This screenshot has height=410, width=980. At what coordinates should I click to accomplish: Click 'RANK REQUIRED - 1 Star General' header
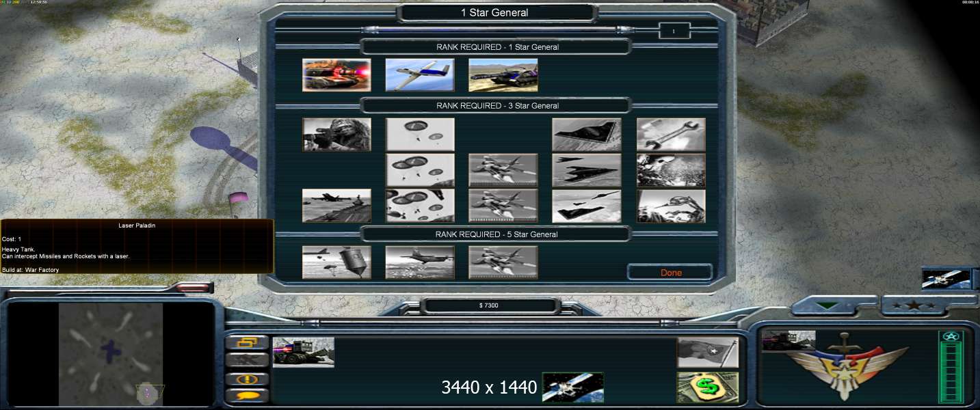point(497,47)
